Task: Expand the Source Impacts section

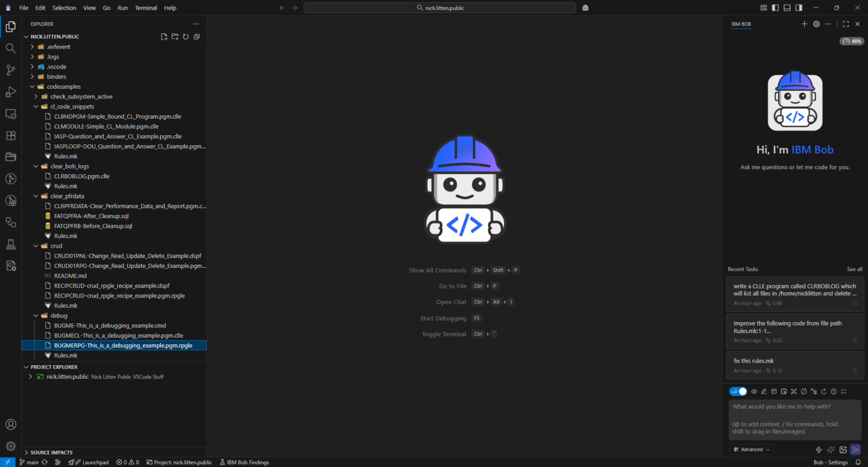Action: click(x=114, y=452)
